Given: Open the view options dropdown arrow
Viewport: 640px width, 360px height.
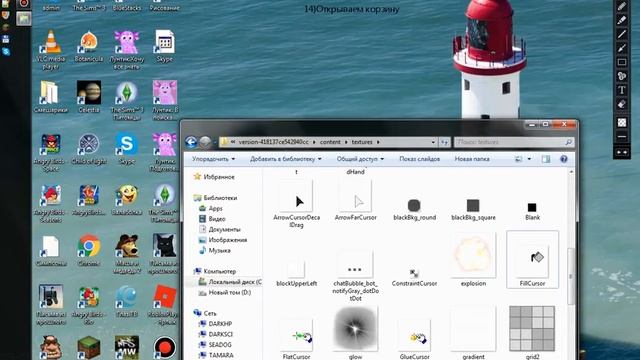Looking at the screenshot, I should [x=529, y=159].
